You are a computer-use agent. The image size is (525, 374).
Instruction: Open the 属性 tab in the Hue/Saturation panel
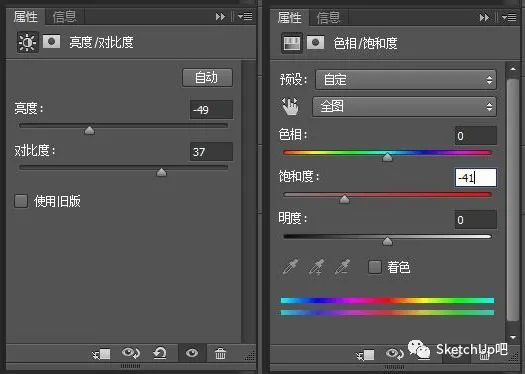(x=289, y=17)
